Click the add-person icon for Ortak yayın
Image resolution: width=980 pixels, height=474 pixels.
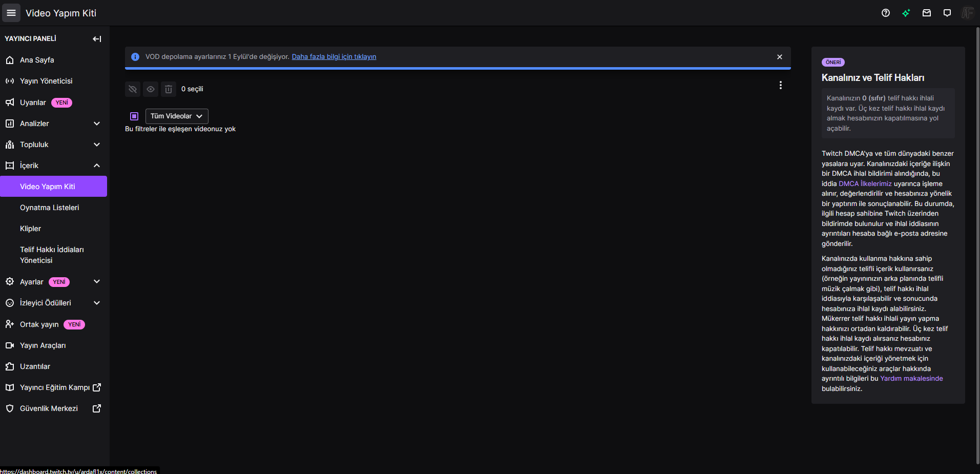[x=10, y=324]
